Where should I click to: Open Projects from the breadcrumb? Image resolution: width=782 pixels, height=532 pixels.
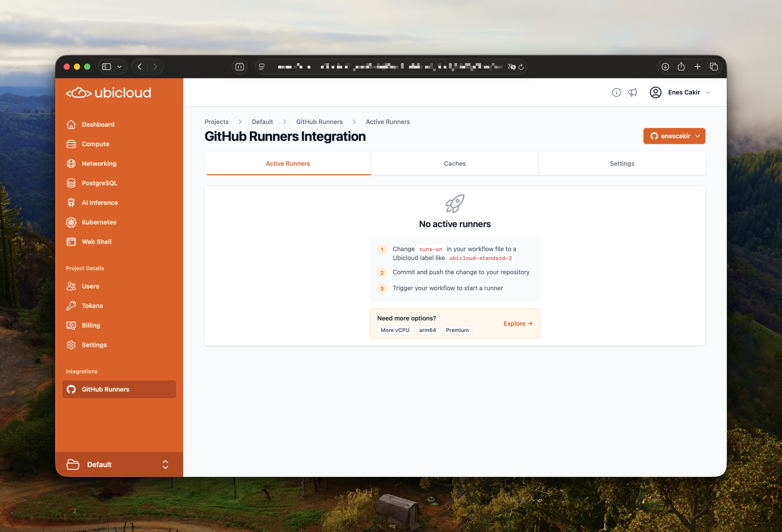click(x=216, y=122)
